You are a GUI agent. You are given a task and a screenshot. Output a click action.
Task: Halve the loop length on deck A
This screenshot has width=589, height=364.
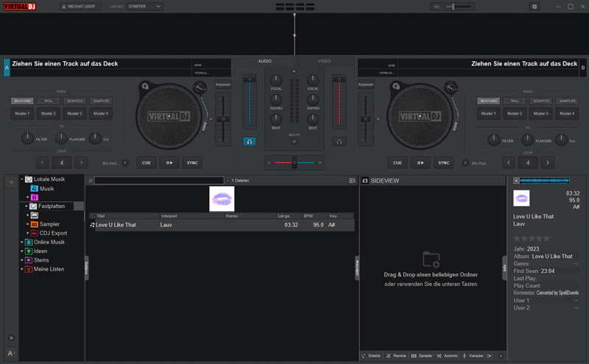[x=43, y=163]
